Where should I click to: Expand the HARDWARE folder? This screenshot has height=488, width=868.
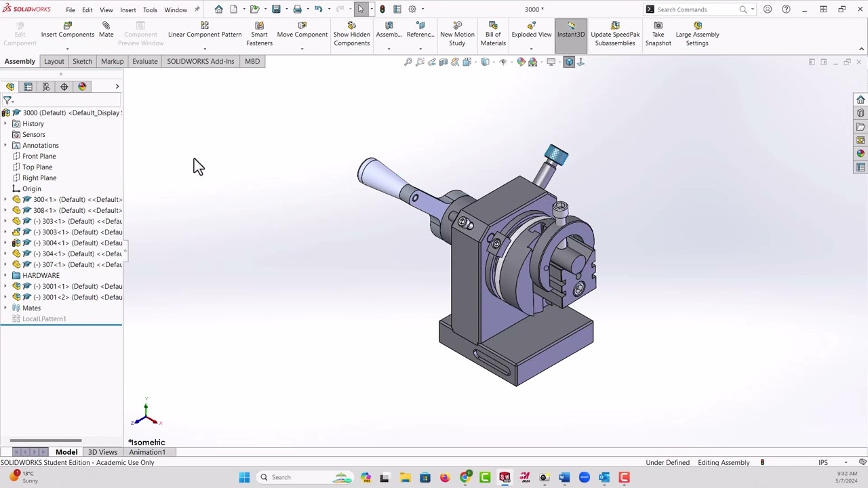coord(5,275)
